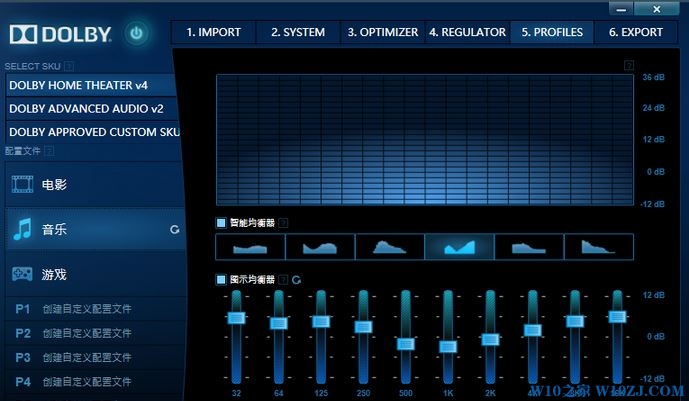This screenshot has height=401, width=689.
Task: Toggle the 智能均衡器 checkbox
Action: click(221, 223)
